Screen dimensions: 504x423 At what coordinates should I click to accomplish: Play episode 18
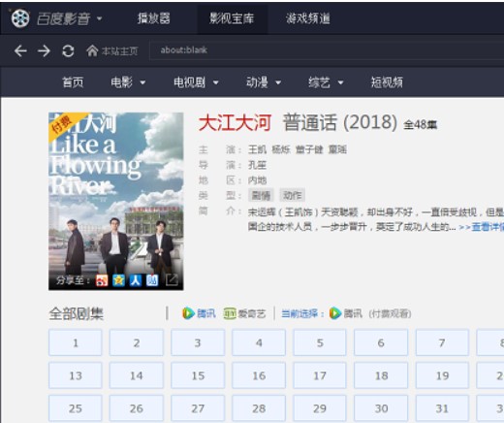point(381,375)
